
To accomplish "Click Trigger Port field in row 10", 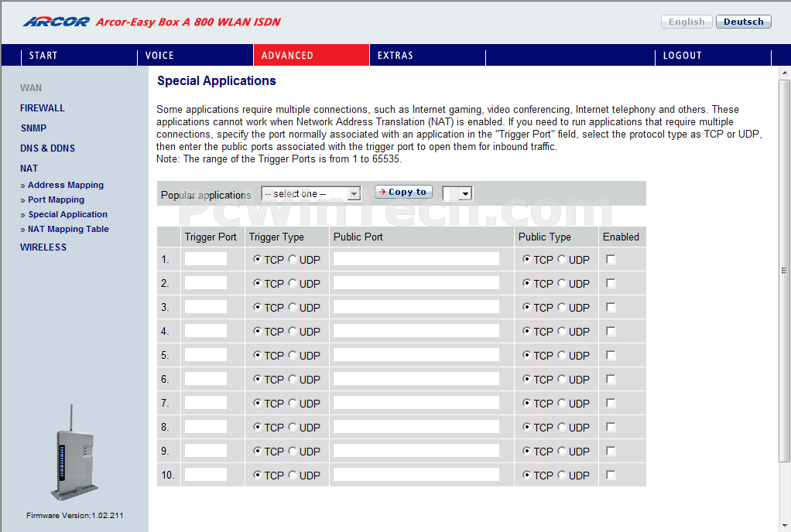I will (205, 475).
